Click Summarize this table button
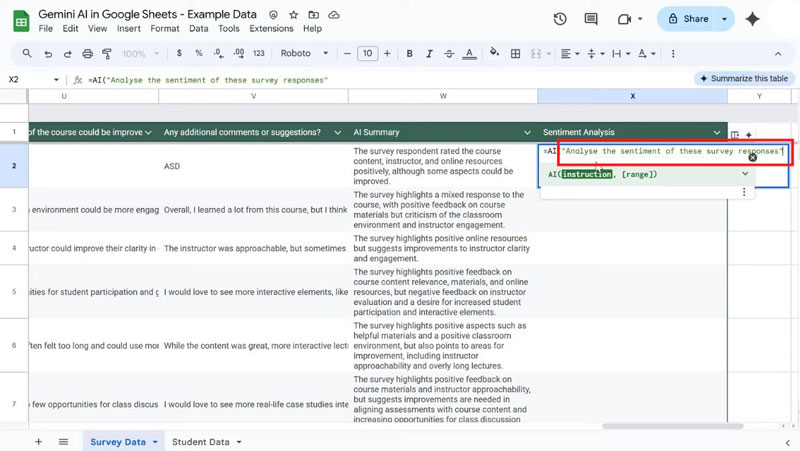This screenshot has width=800, height=451. (x=743, y=78)
